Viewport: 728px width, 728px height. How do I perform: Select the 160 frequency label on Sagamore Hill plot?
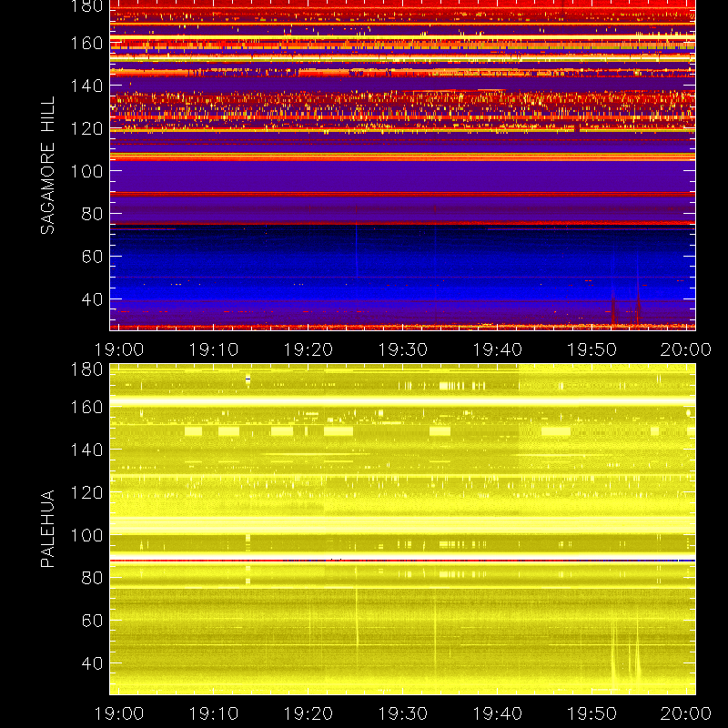point(86,43)
